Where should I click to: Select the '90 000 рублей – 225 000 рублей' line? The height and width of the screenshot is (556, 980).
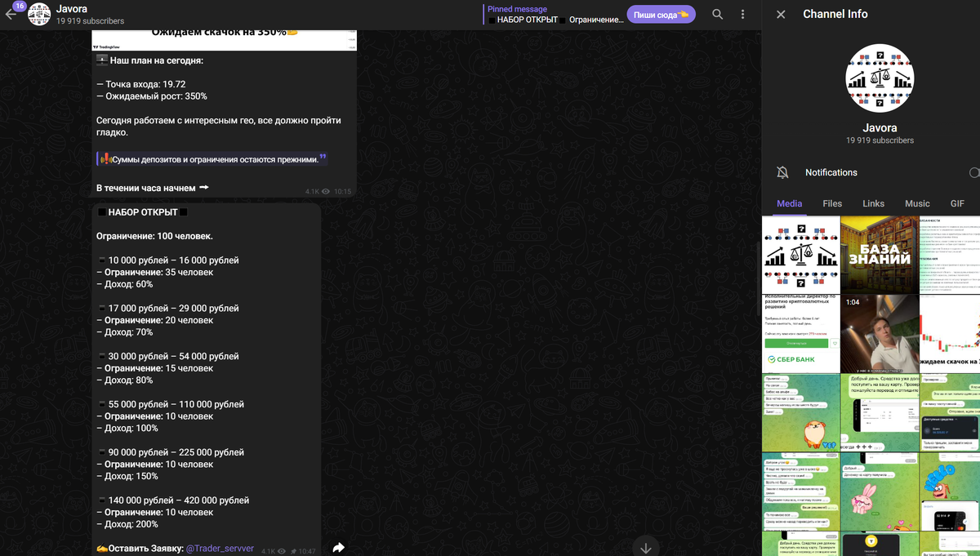click(171, 452)
